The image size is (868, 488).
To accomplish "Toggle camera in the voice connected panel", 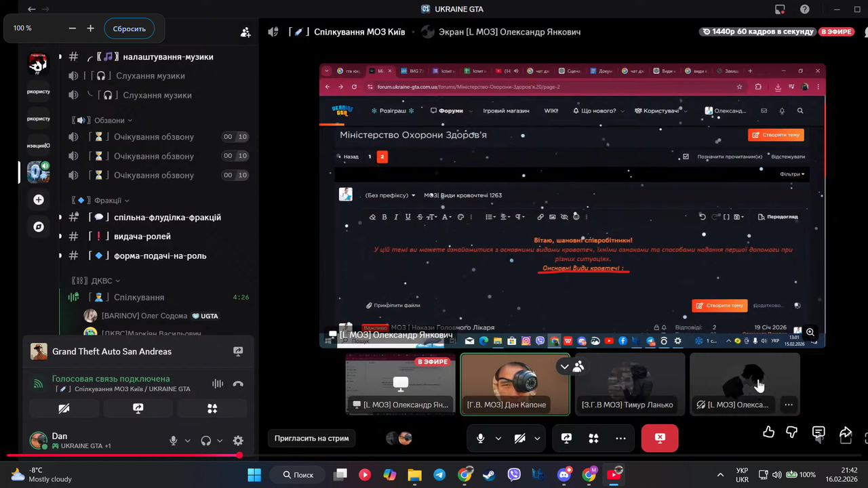I will (x=64, y=408).
